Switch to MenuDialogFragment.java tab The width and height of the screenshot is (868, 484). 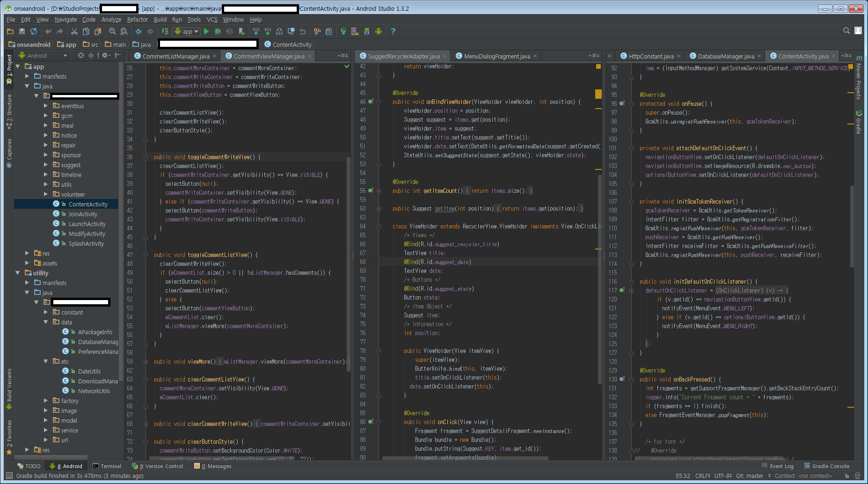coord(497,56)
